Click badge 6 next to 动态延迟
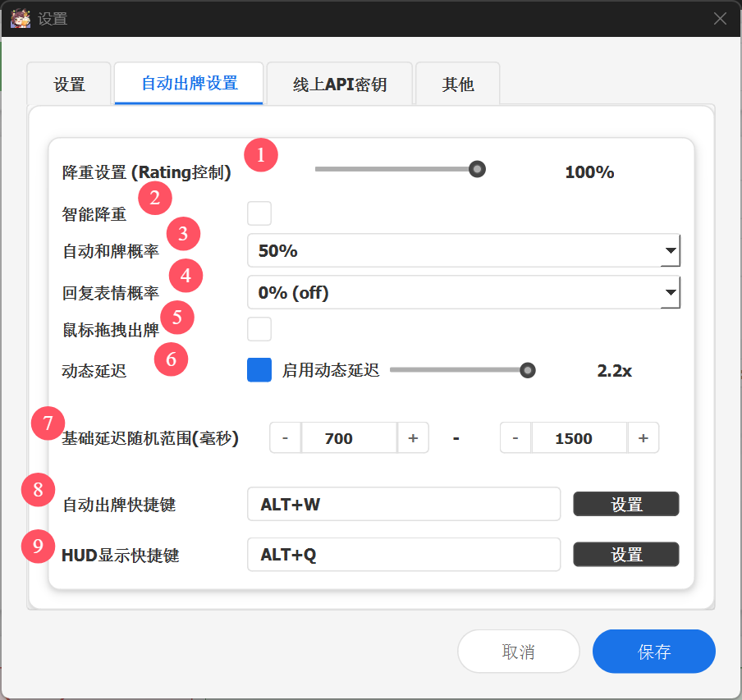The image size is (742, 700). pos(171,359)
